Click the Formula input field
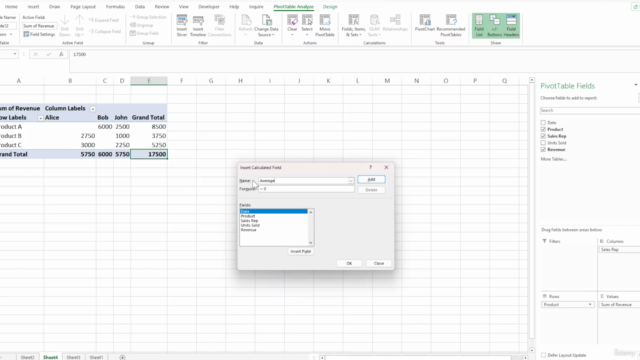This screenshot has height=360, width=640. tap(306, 189)
